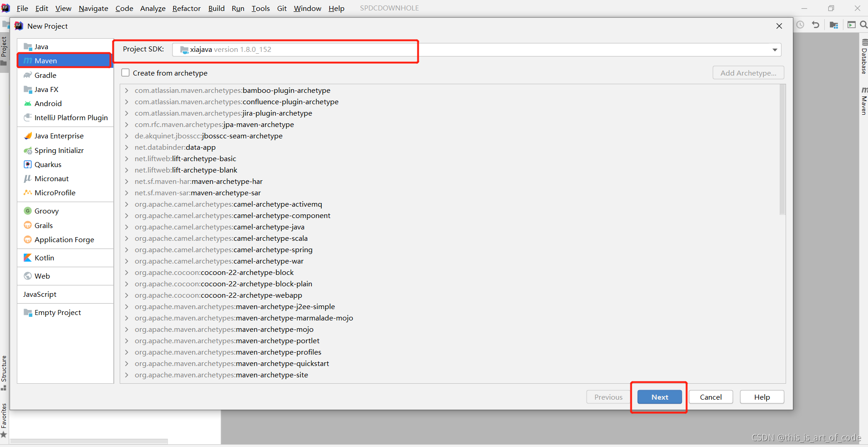Image resolution: width=868 pixels, height=447 pixels.
Task: Open the Navigate menu
Action: click(93, 8)
